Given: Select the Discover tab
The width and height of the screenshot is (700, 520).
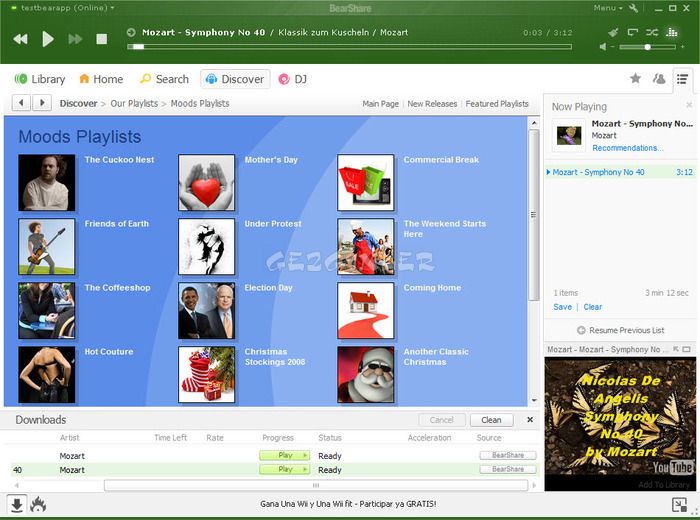Looking at the screenshot, I should point(235,79).
